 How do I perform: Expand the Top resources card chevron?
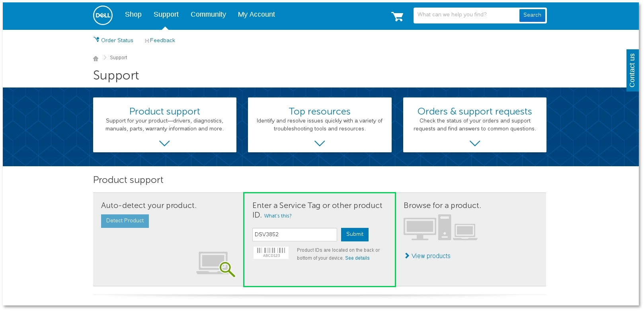(320, 143)
